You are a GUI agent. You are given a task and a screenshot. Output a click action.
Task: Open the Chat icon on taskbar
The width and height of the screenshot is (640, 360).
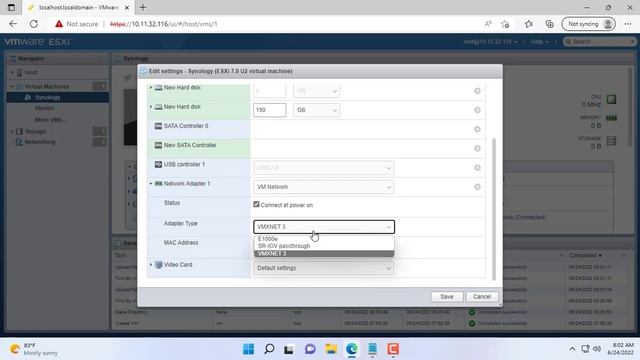[x=310, y=349]
